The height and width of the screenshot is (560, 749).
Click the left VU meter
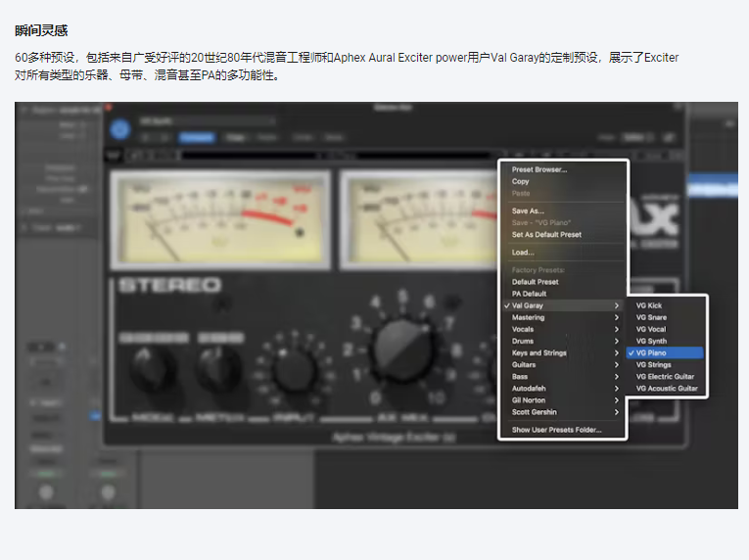[x=220, y=219]
